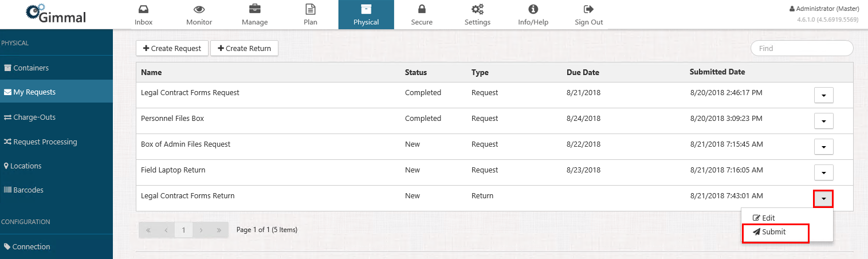The width and height of the screenshot is (868, 259).
Task: Expand actions dropdown for Legal Contract Forms Request
Action: point(823,95)
